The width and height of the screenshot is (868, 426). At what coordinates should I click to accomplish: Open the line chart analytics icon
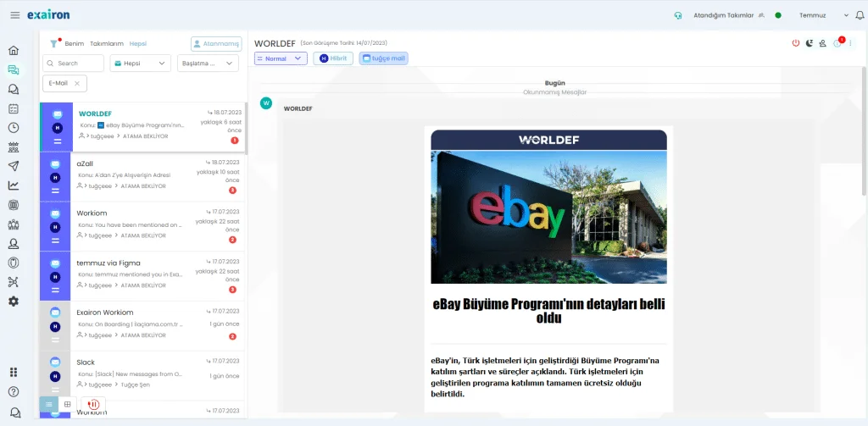(14, 185)
